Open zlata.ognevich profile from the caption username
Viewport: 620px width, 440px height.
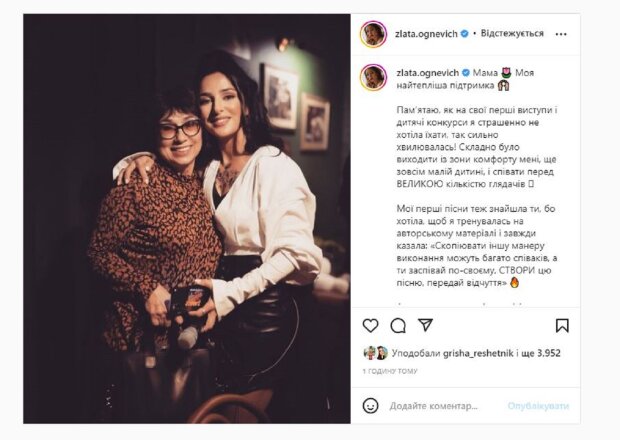point(426,73)
